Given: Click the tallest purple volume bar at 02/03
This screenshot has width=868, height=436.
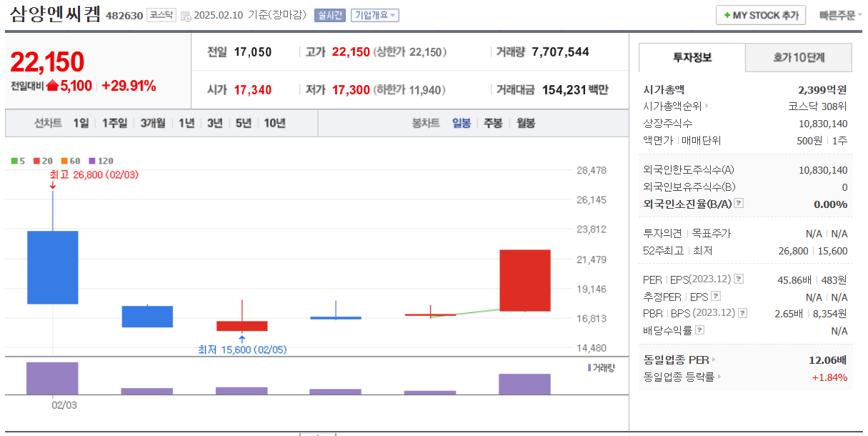Looking at the screenshot, I should tap(53, 378).
